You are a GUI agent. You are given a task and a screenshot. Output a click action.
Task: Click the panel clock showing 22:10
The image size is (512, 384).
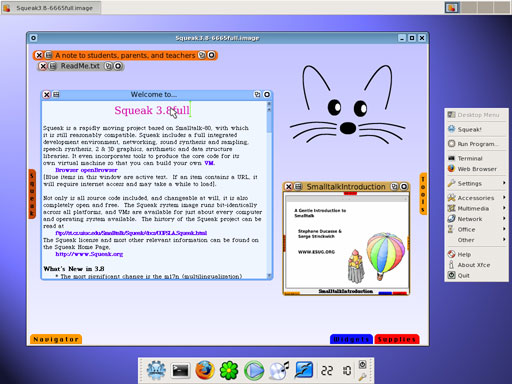(336, 370)
